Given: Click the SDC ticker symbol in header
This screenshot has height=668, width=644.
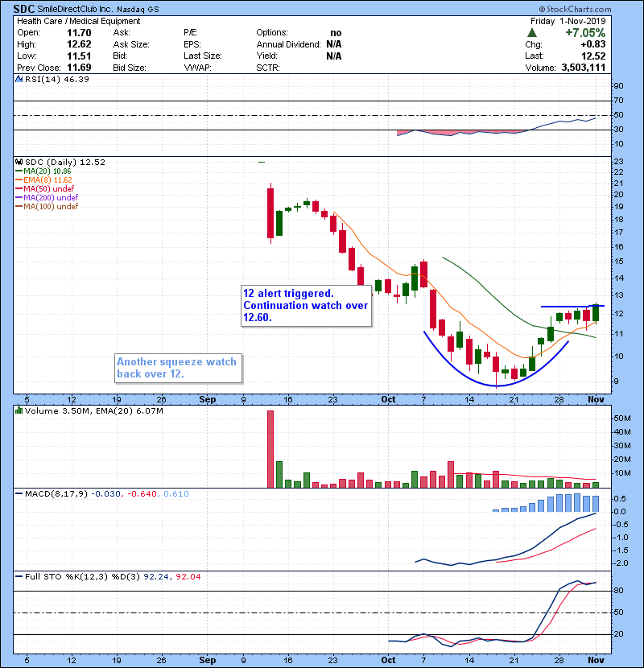Looking at the screenshot, I should [x=24, y=9].
